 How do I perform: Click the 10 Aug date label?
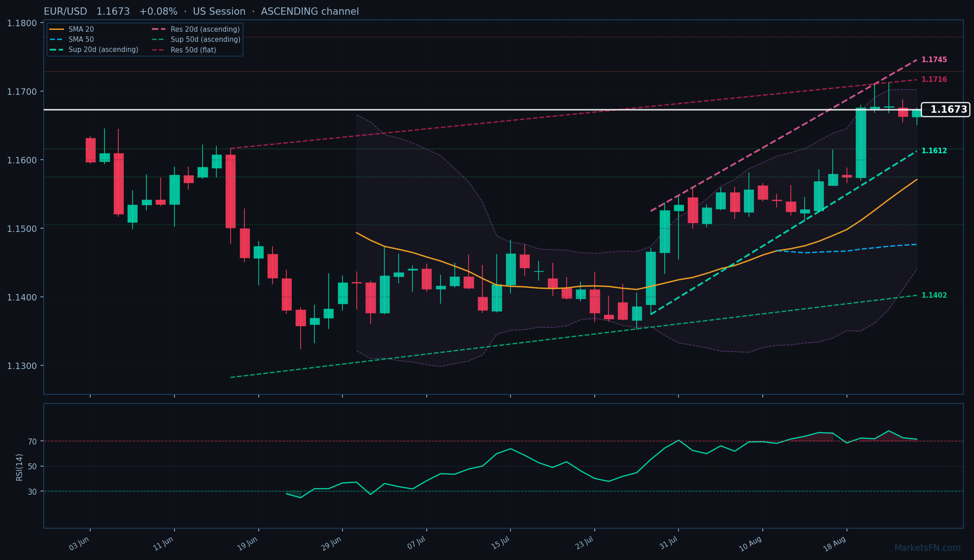coord(750,544)
